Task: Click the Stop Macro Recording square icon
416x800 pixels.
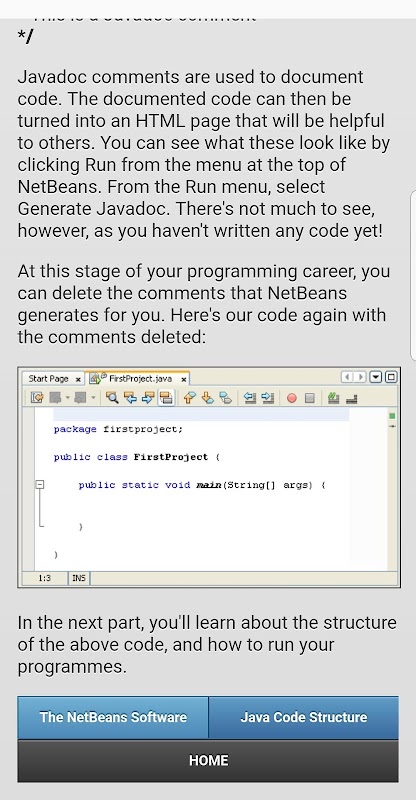Action: coord(310,398)
